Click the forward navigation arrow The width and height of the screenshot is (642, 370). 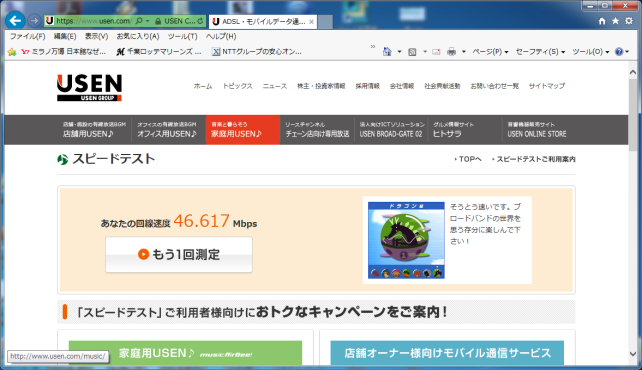[34, 20]
